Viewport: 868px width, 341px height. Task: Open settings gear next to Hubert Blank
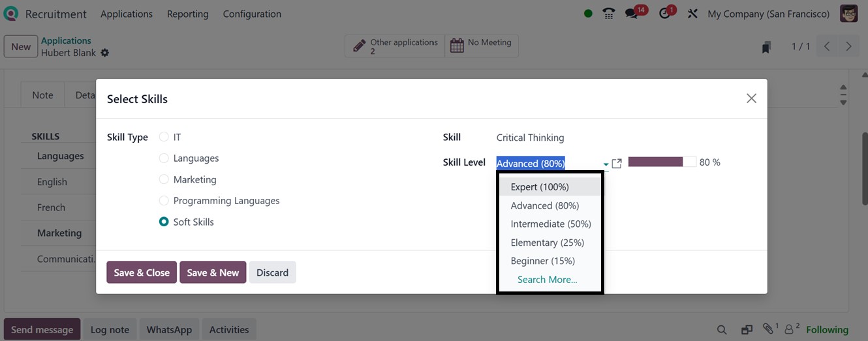click(x=105, y=53)
